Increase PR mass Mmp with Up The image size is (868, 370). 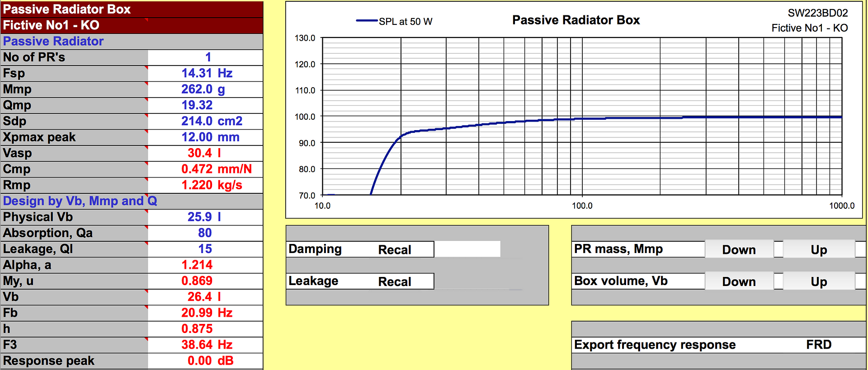pos(819,249)
